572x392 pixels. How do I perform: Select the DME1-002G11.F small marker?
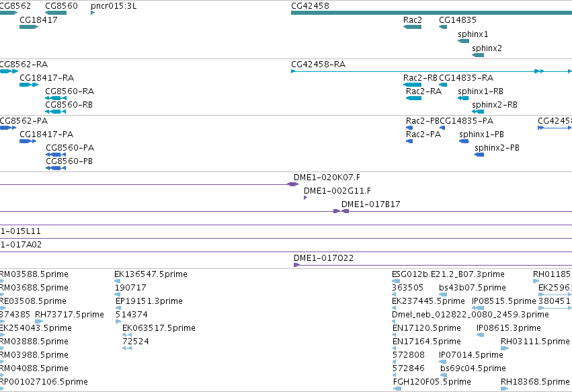click(305, 198)
